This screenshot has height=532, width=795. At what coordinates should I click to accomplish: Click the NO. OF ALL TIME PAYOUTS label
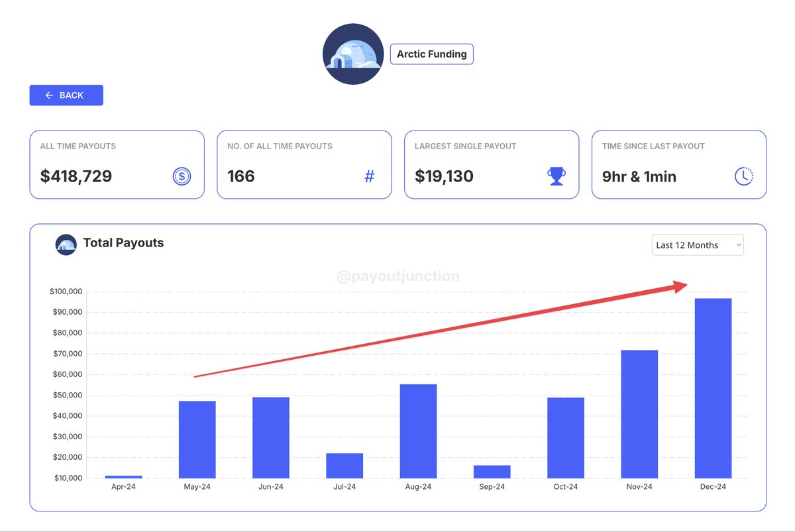coord(280,146)
